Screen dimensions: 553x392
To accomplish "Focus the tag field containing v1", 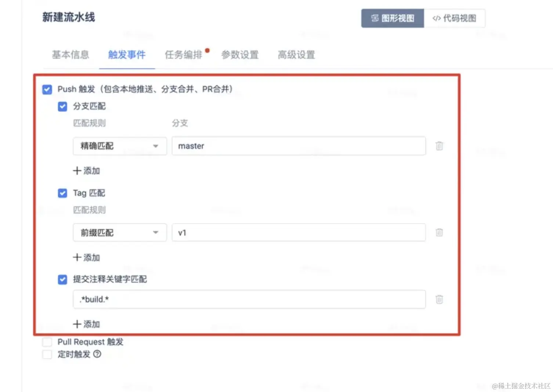I will coord(299,232).
